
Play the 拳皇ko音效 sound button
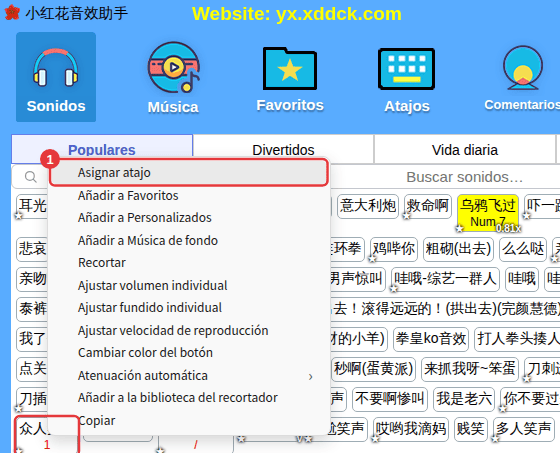click(431, 338)
